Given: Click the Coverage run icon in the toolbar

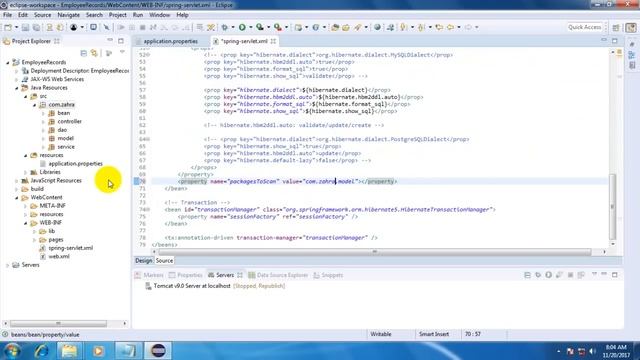Looking at the screenshot, I should 260,27.
